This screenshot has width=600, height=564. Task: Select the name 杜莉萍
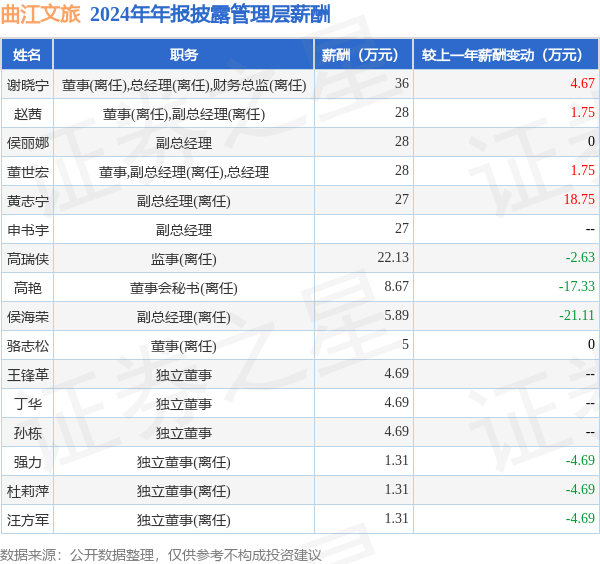(x=28, y=491)
